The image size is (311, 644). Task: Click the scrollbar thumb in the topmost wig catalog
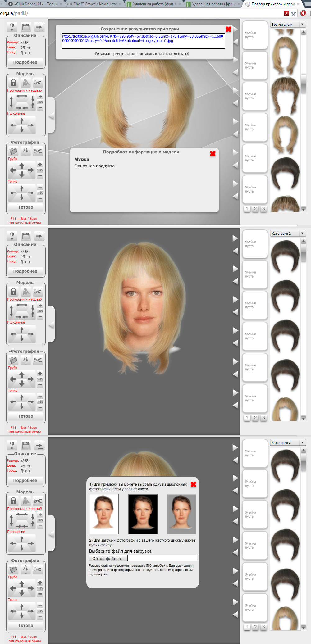[304, 83]
